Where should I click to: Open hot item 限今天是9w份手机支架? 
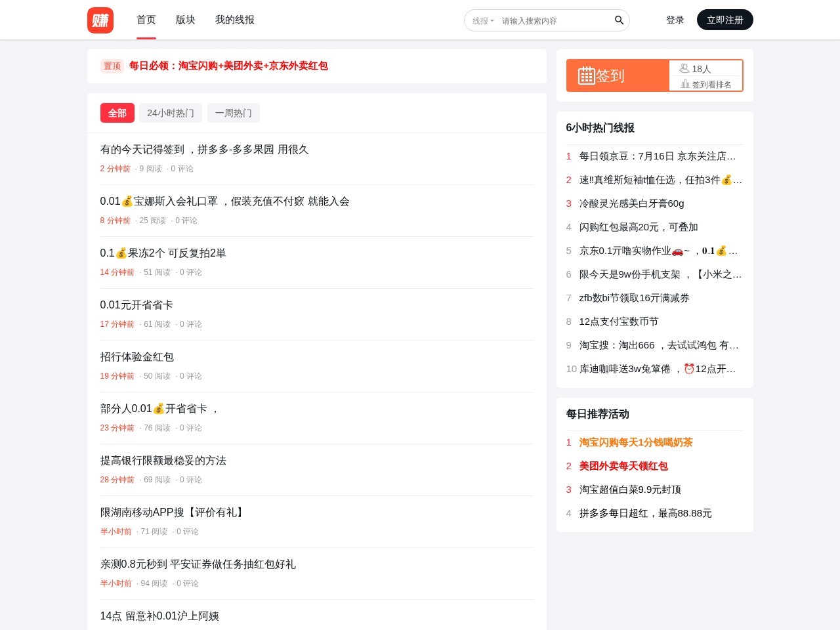coord(661,274)
